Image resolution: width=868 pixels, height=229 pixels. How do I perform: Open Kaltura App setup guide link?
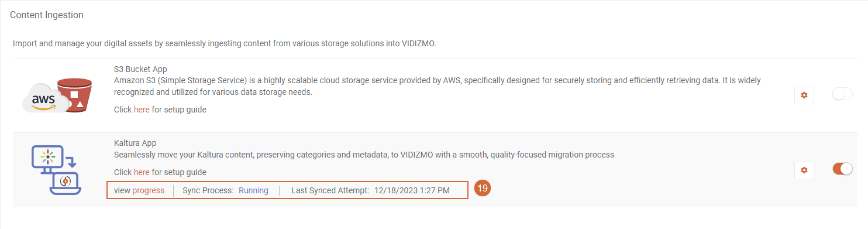[142, 172]
